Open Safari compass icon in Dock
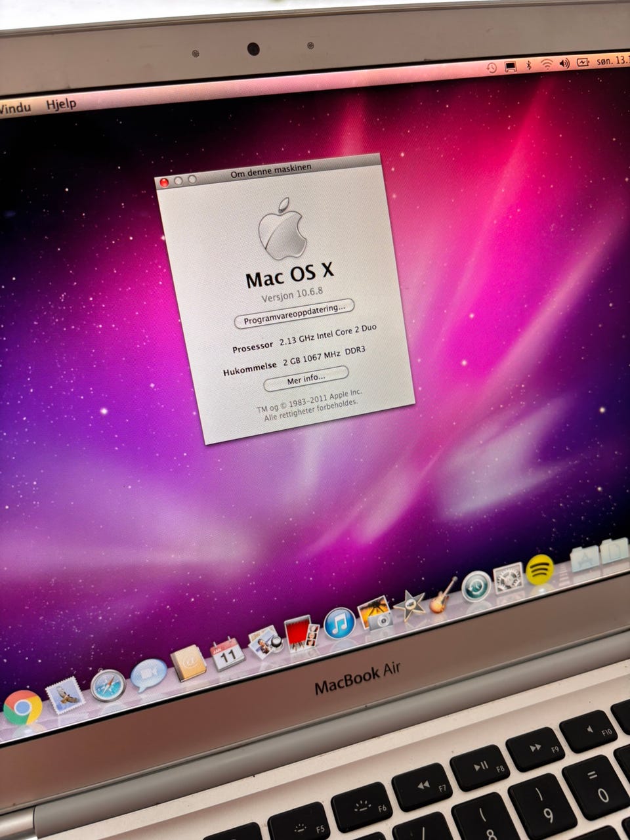Image resolution: width=630 pixels, height=840 pixels. click(108, 685)
